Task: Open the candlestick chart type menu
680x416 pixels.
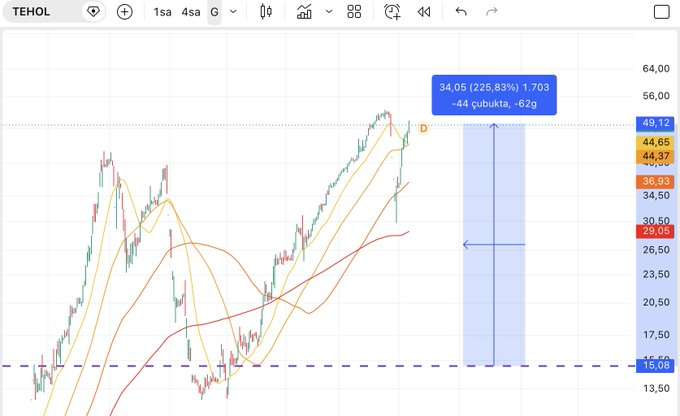Action: (266, 12)
